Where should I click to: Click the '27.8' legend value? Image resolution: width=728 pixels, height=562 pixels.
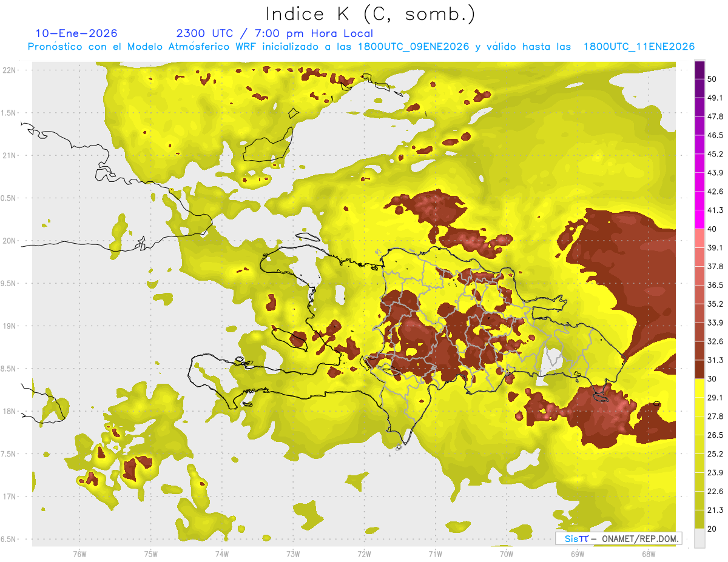[715, 416]
